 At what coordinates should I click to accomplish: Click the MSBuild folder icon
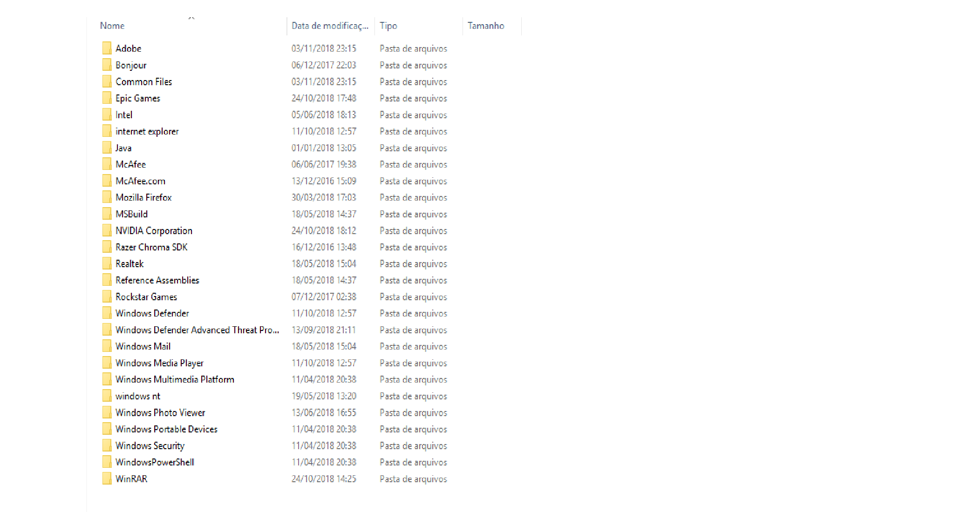(107, 214)
